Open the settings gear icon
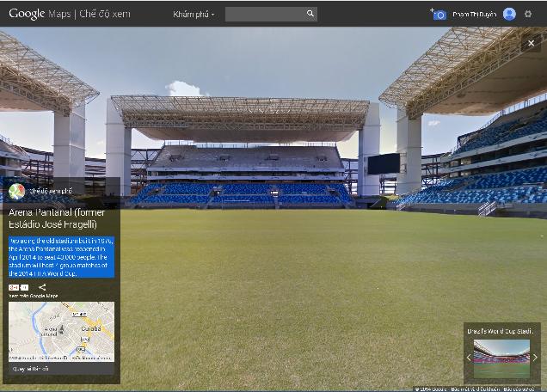The width and height of the screenshot is (547, 392). coord(528,14)
